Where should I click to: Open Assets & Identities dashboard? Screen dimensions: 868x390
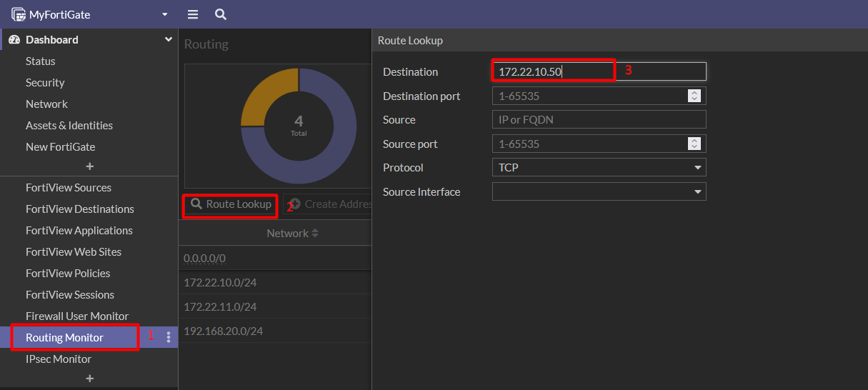[x=69, y=126]
